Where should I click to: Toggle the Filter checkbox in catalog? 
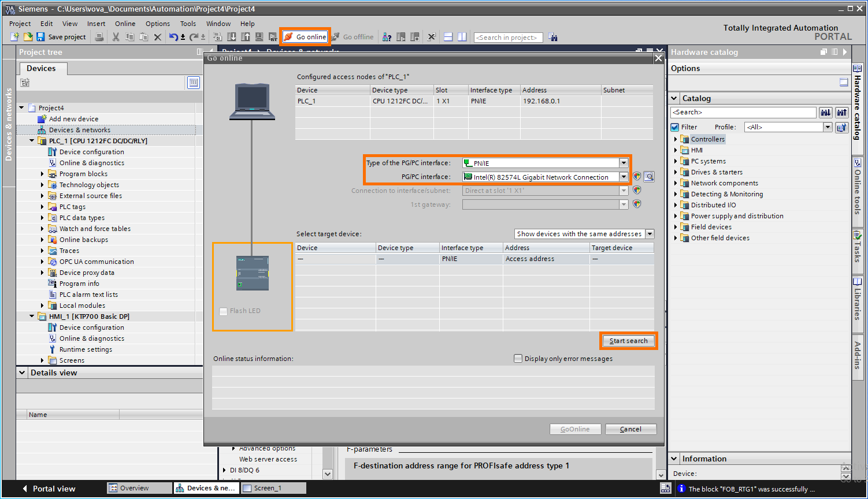pyautogui.click(x=674, y=127)
